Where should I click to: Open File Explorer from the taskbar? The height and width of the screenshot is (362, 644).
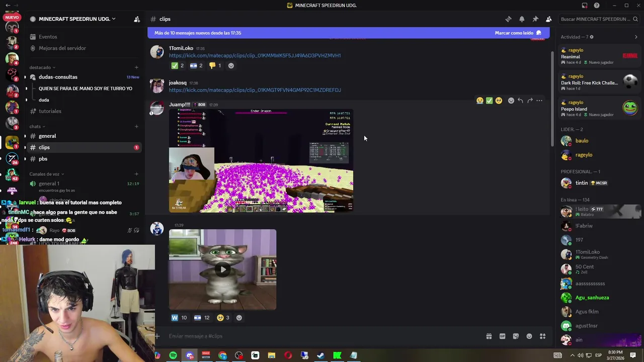271,355
